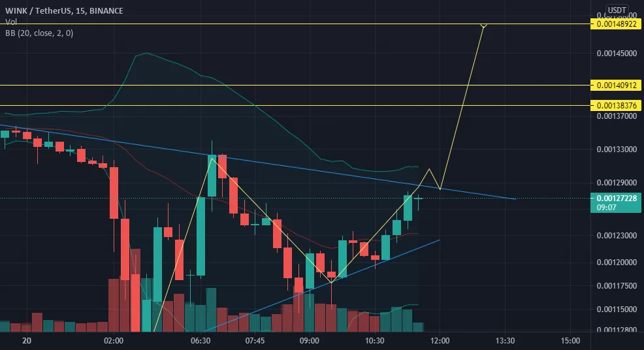644x350 pixels.
Task: Select the 0.00138376 horizontal line price label
Action: tap(616, 105)
